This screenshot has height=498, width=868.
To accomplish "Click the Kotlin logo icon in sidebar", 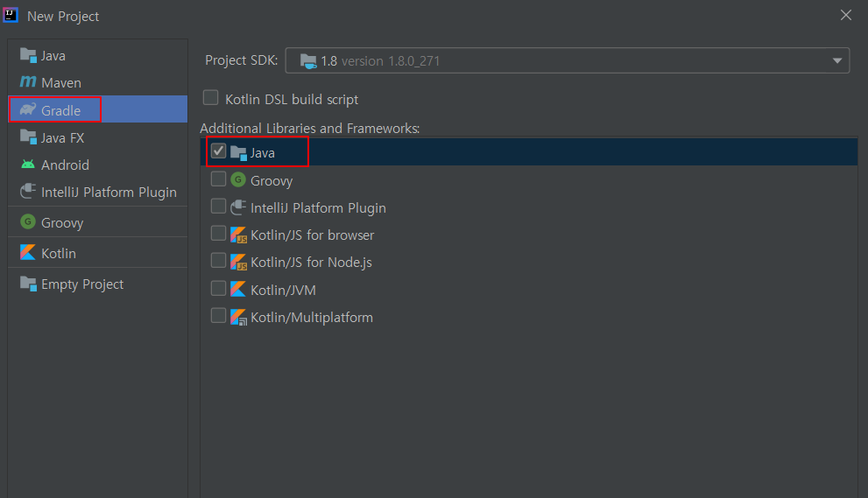I will point(28,252).
